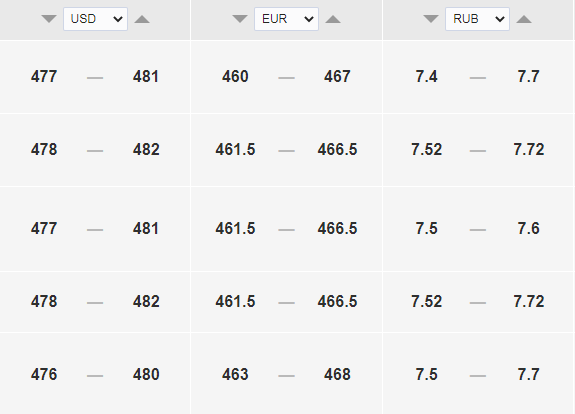
Task: Sort by USD sell rate ascending arrow
Action: point(142,19)
